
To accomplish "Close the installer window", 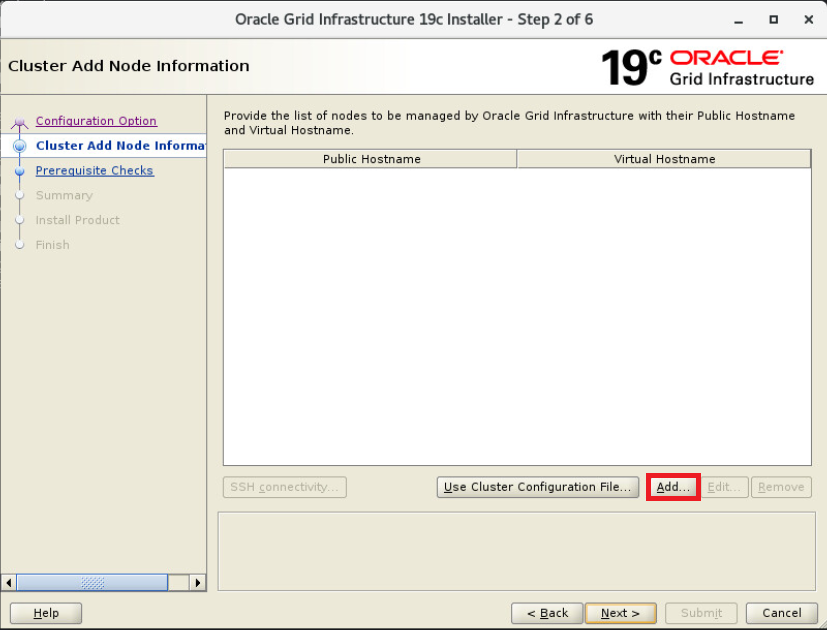I will tap(809, 20).
